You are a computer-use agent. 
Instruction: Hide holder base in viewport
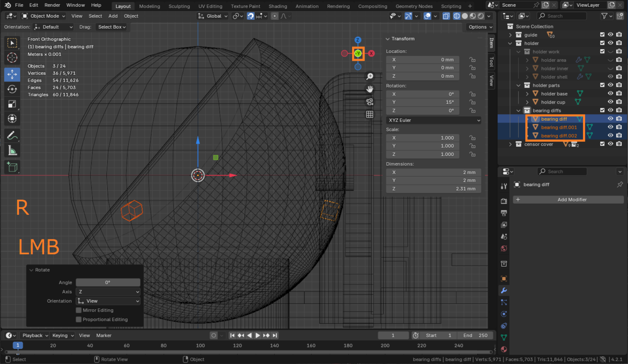(x=610, y=94)
